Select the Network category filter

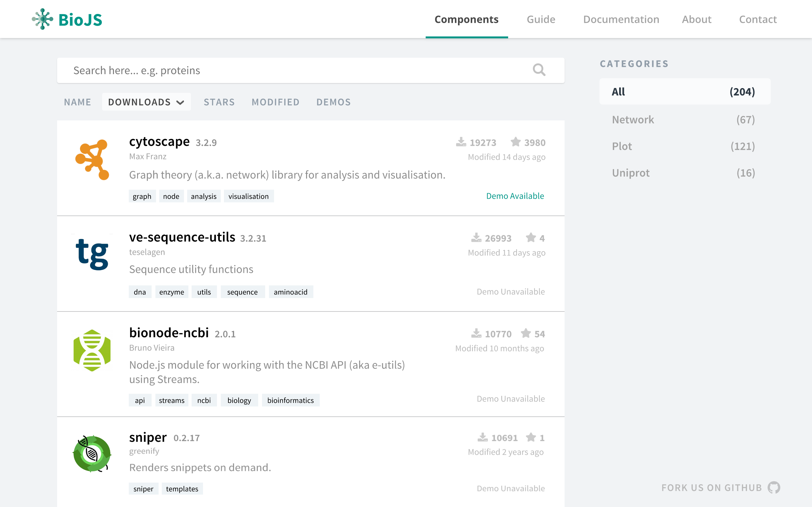pyautogui.click(x=633, y=119)
